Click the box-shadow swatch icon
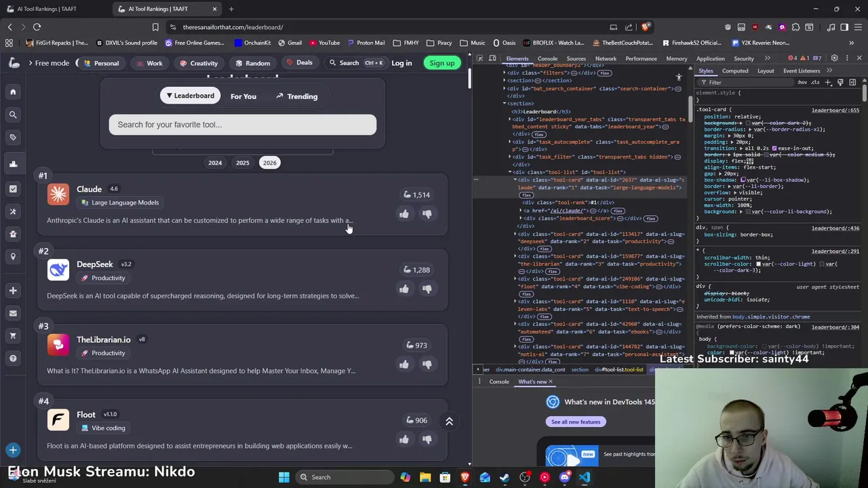 (x=745, y=180)
